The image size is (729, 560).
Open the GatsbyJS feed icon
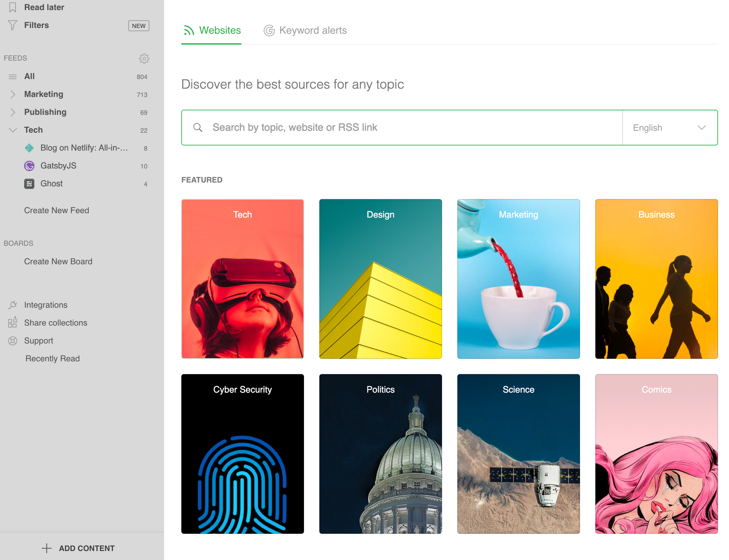pos(29,166)
